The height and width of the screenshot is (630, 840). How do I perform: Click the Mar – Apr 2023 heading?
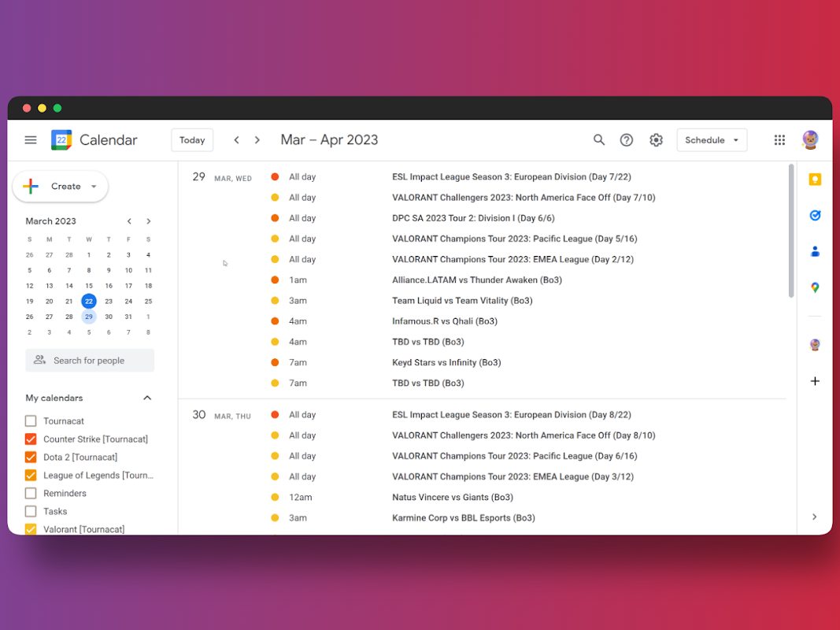click(329, 140)
